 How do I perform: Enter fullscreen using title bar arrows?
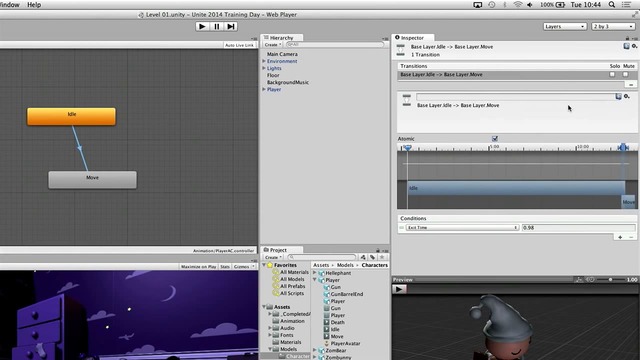(x=635, y=14)
